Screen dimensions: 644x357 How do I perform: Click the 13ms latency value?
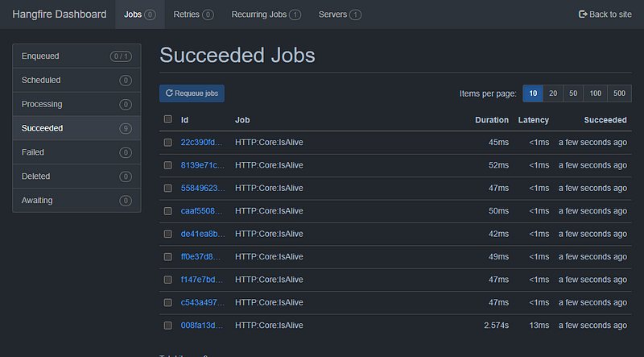pos(539,326)
